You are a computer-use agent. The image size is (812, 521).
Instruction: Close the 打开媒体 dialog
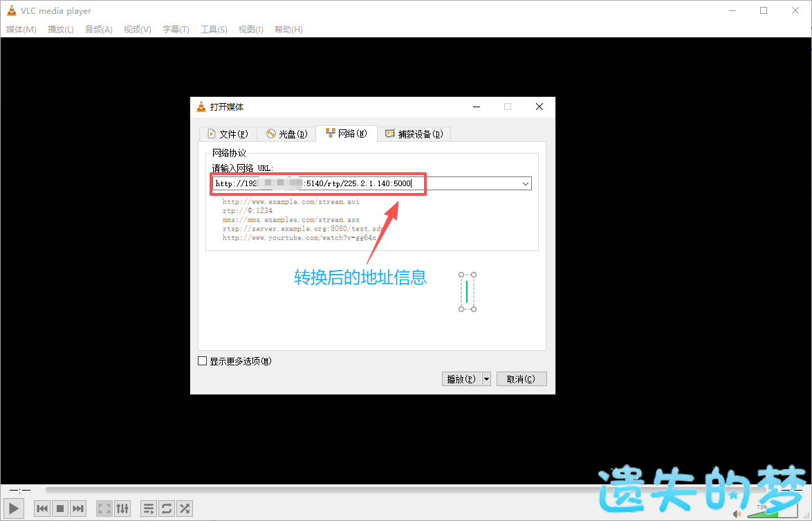click(539, 107)
